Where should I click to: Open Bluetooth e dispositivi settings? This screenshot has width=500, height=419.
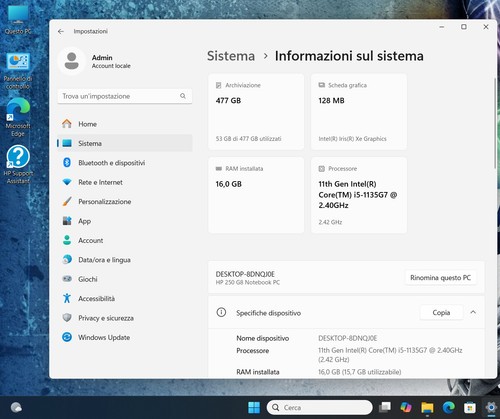(x=125, y=163)
